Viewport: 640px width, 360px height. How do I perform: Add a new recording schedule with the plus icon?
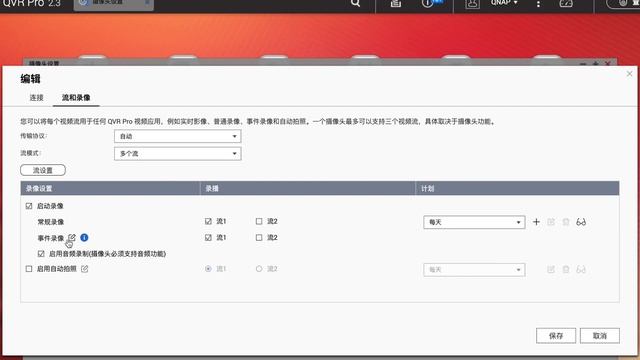click(x=536, y=222)
